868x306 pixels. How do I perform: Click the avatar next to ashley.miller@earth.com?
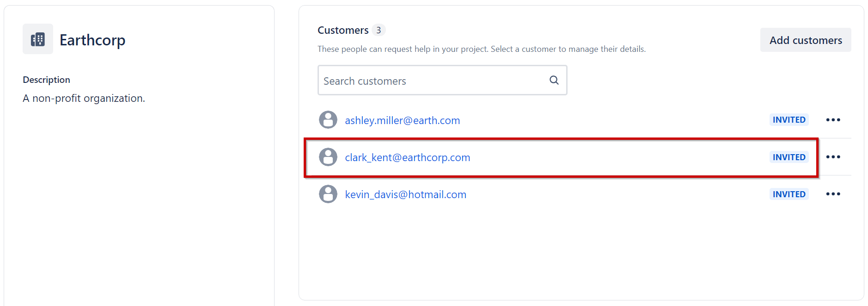click(328, 120)
